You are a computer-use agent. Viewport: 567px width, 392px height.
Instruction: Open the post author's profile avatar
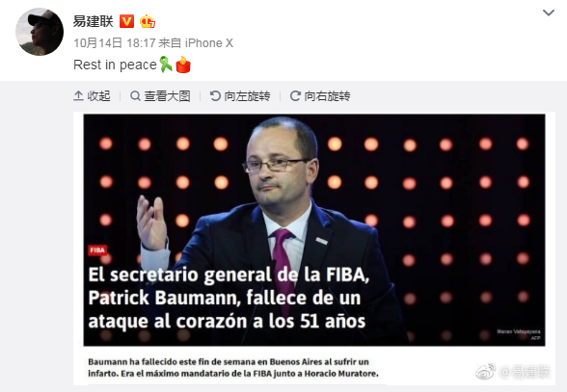pyautogui.click(x=40, y=32)
